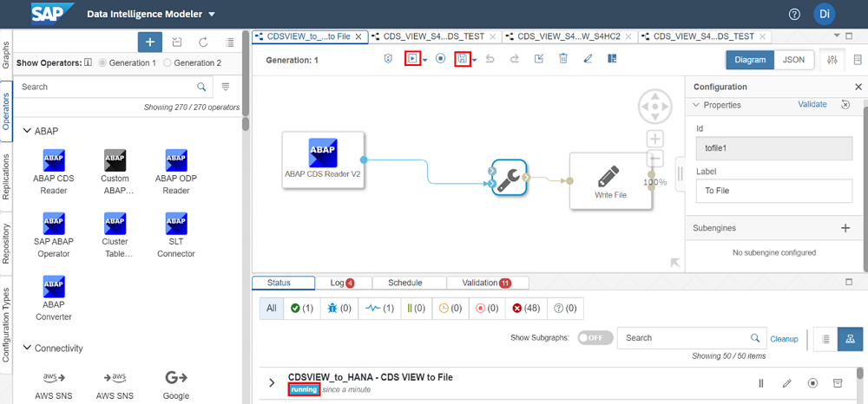Stop the graph from the top toolbar

coord(440,59)
